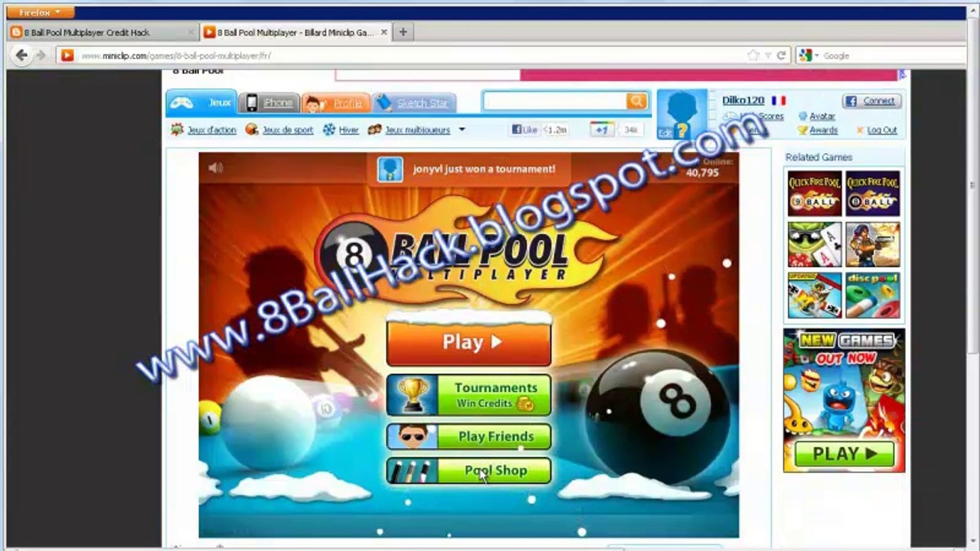Screen dimensions: 980x551
Task: Open a new browser tab
Action: pyautogui.click(x=403, y=32)
